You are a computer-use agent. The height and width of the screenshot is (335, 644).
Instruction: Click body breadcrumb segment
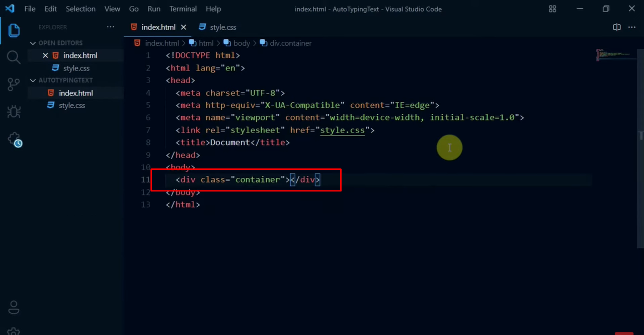pos(242,43)
